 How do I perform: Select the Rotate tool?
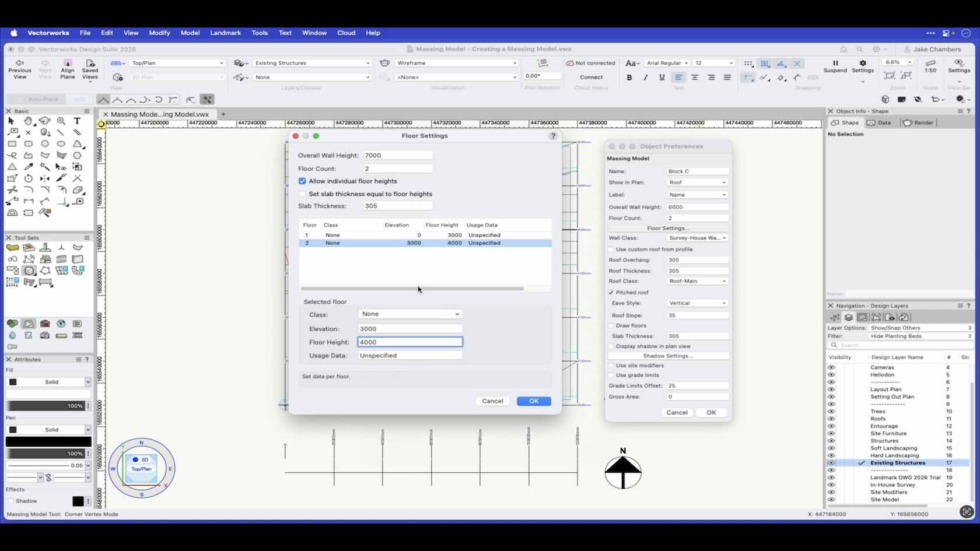click(28, 178)
